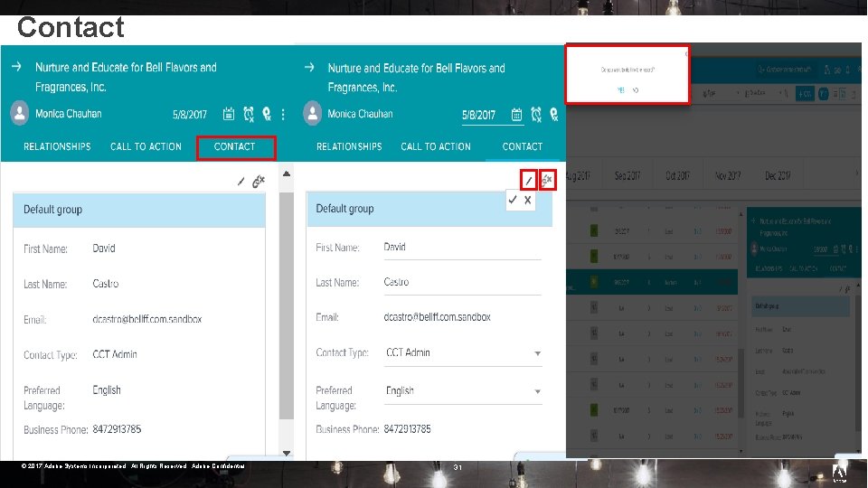868x488 pixels.
Task: Cancel contact edits with the X icon
Action: coord(527,200)
